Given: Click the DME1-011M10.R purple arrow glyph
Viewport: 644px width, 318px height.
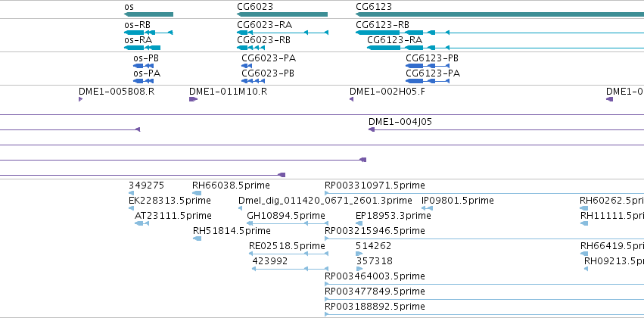Looking at the screenshot, I should pos(193,99).
